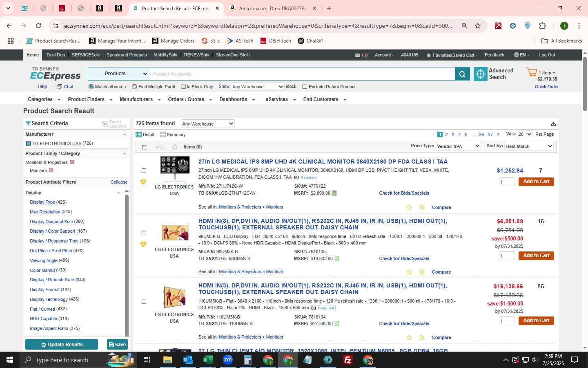
Task: Collapse the Manufacturer filter section
Action: [x=125, y=134]
